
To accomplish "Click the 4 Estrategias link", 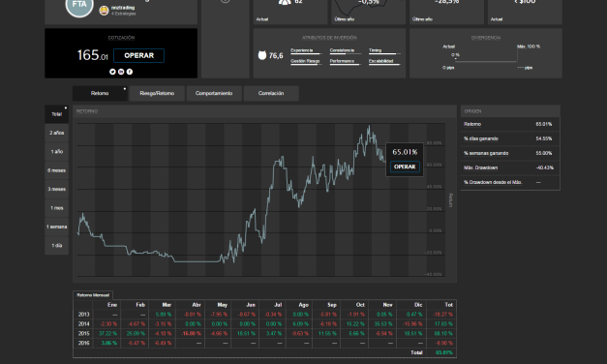I will [x=124, y=14].
